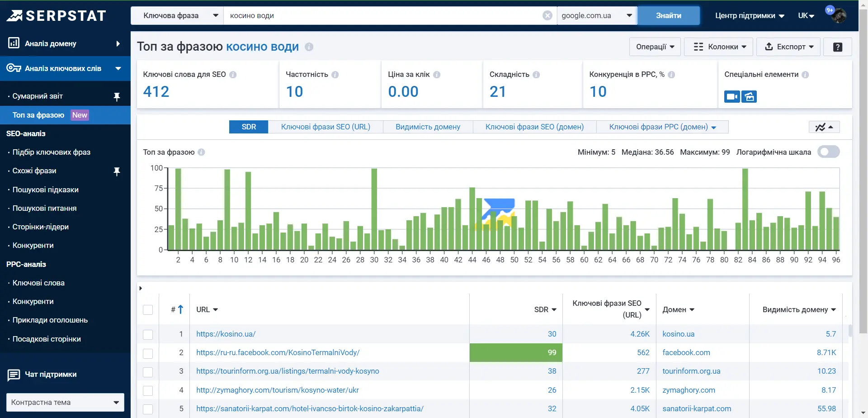This screenshot has width=868, height=418.
Task: Check the row for tourinform.org.ua
Action: (x=148, y=372)
